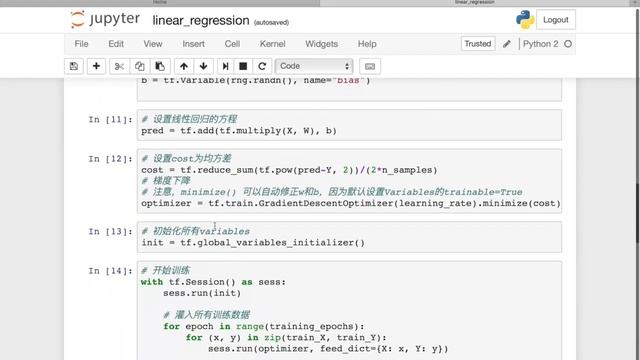
Task: Cut selected cells with scissors icon
Action: pyautogui.click(x=119, y=66)
